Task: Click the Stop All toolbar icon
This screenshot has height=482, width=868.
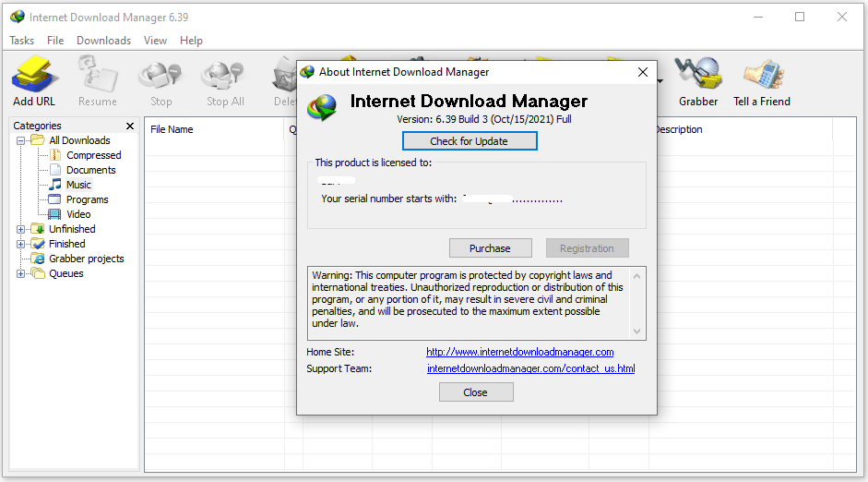Action: pos(223,76)
